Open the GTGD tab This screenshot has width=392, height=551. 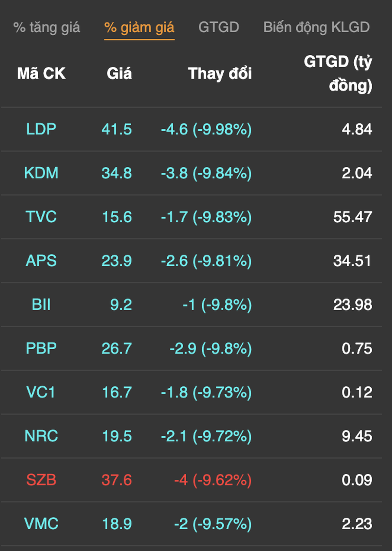219,27
